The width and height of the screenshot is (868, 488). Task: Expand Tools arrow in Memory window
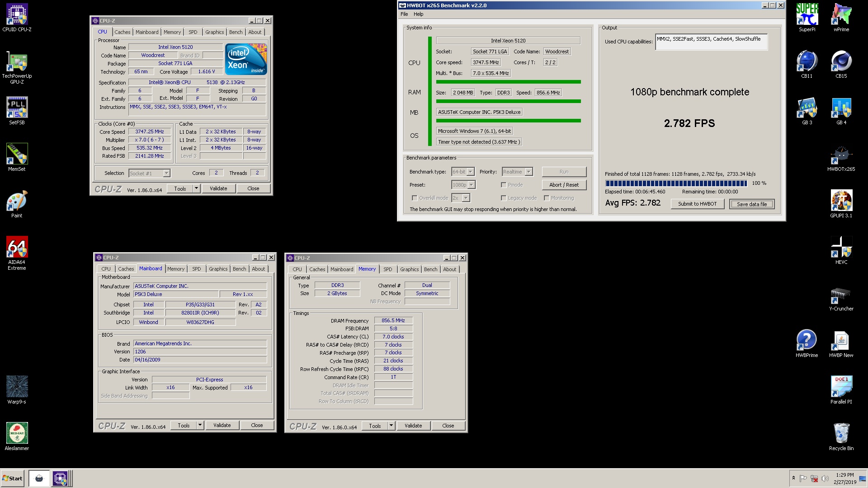(x=392, y=426)
